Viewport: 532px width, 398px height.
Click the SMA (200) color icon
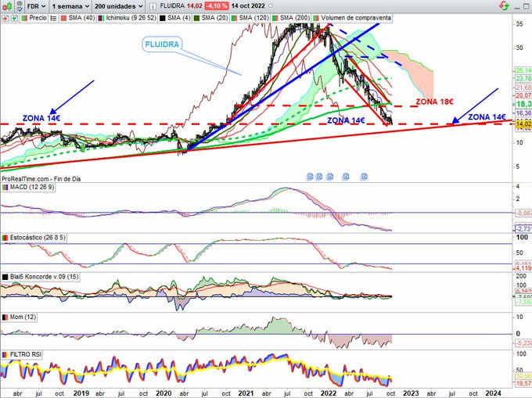point(275,18)
